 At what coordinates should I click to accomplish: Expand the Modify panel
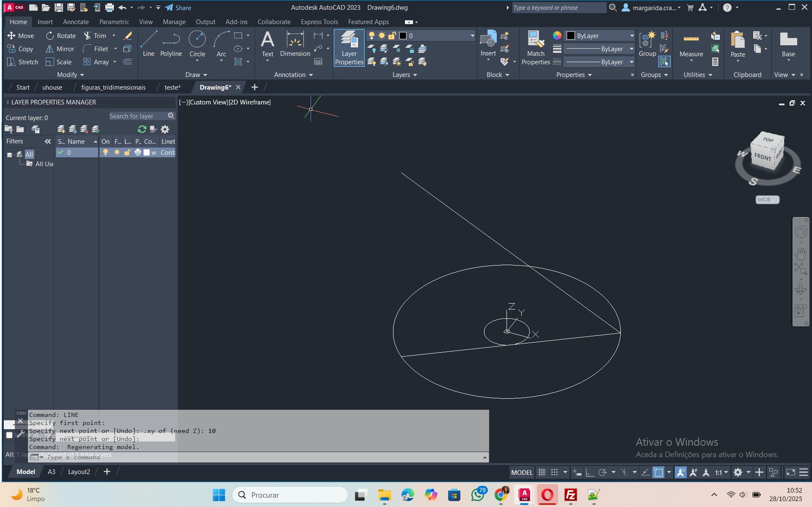point(71,75)
